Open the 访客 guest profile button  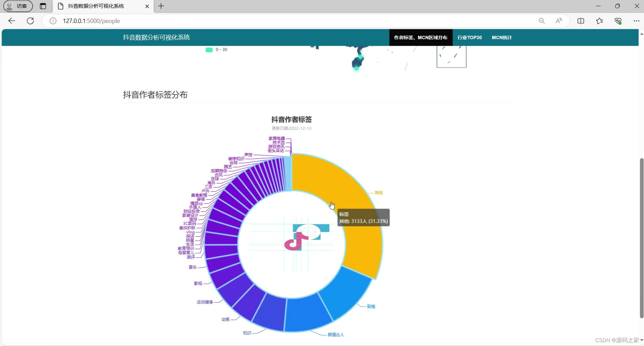[18, 6]
